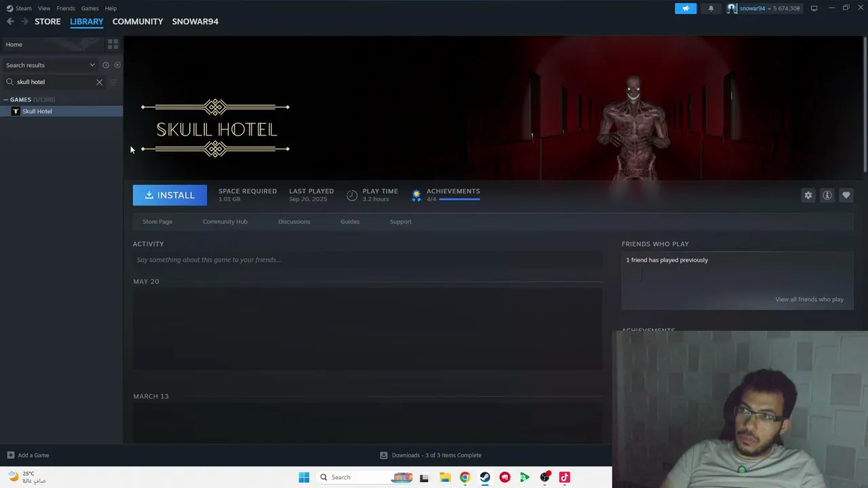This screenshot has width=868, height=488.
Task: Click the black square app on taskbar
Action: [x=425, y=477]
